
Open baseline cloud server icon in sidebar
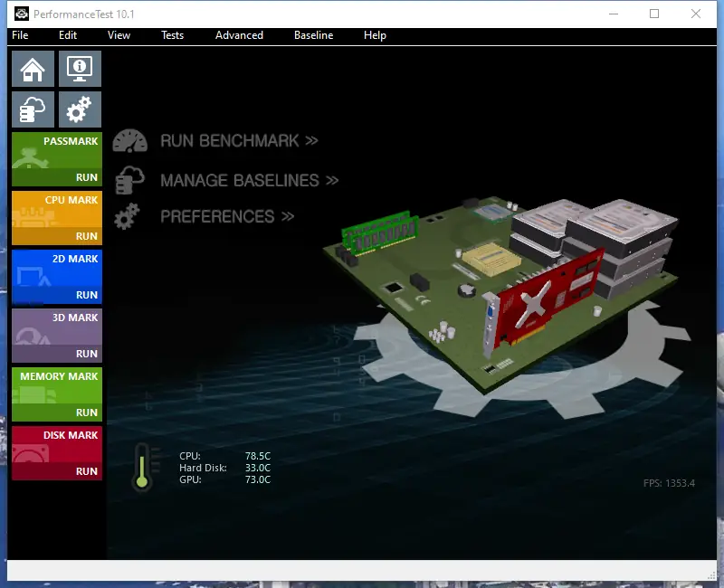[33, 109]
